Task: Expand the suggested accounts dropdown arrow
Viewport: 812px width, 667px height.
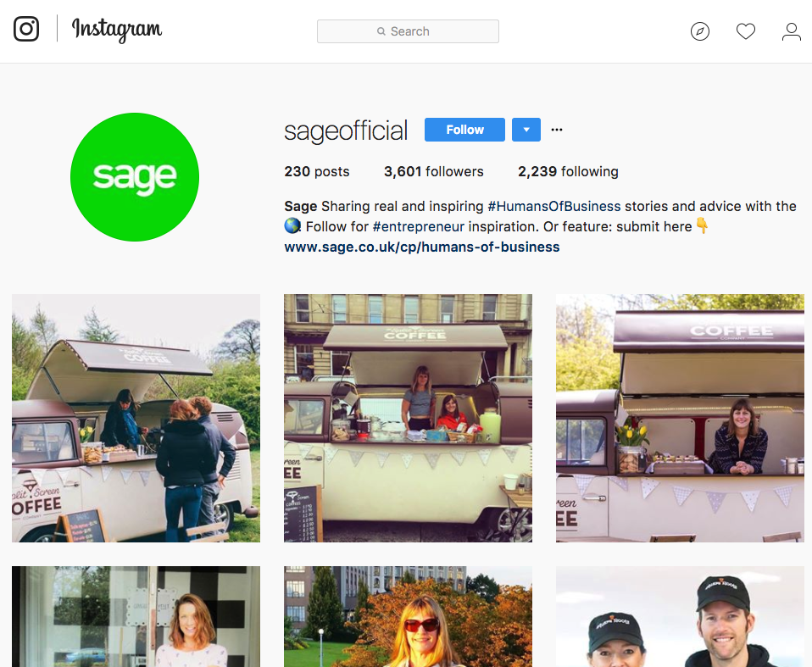Action: pos(526,130)
